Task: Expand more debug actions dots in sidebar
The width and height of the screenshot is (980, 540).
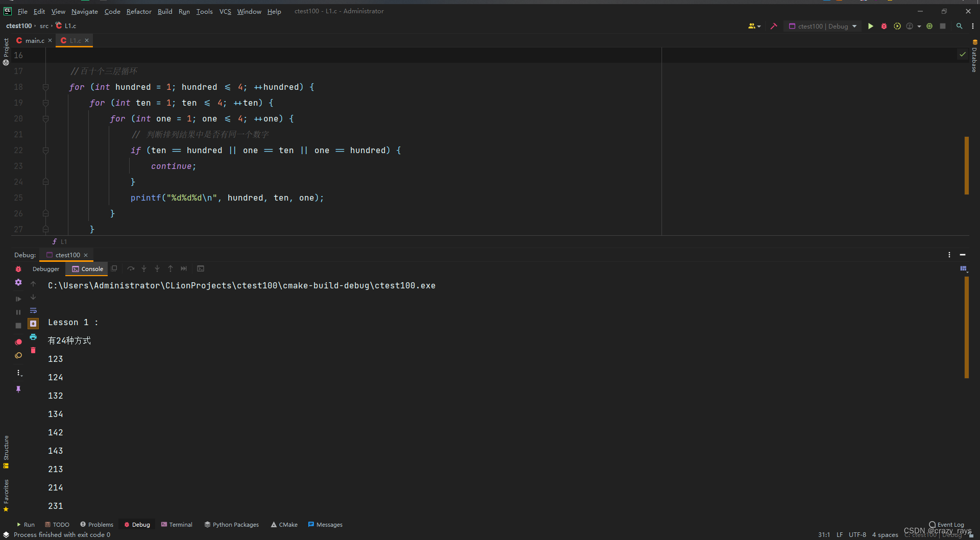Action: pyautogui.click(x=18, y=373)
